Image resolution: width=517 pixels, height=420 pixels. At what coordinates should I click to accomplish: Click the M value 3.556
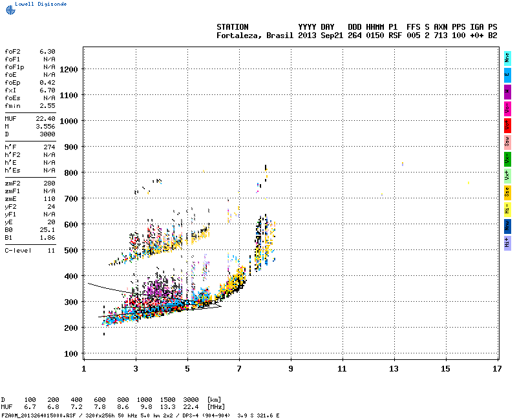pyautogui.click(x=45, y=127)
